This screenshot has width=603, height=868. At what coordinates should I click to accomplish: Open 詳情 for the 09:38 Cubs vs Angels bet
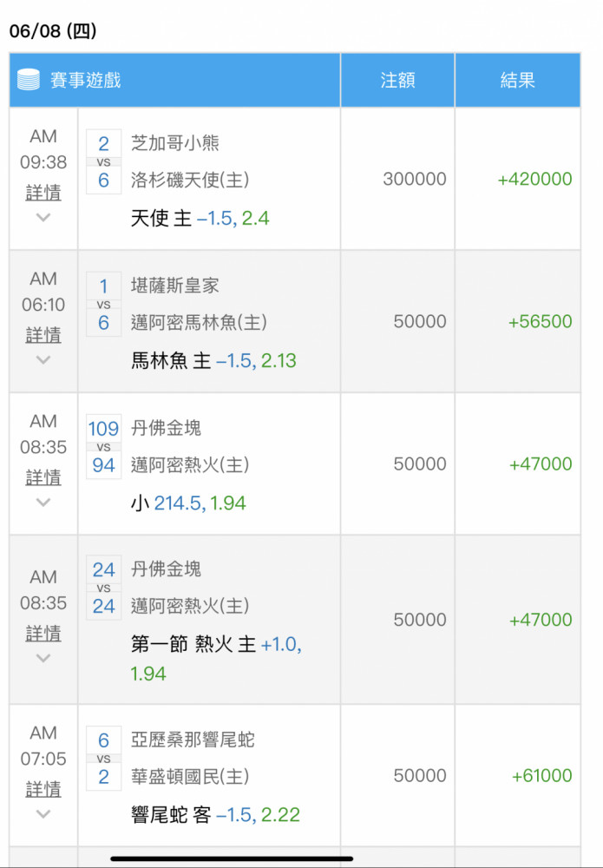pyautogui.click(x=43, y=193)
